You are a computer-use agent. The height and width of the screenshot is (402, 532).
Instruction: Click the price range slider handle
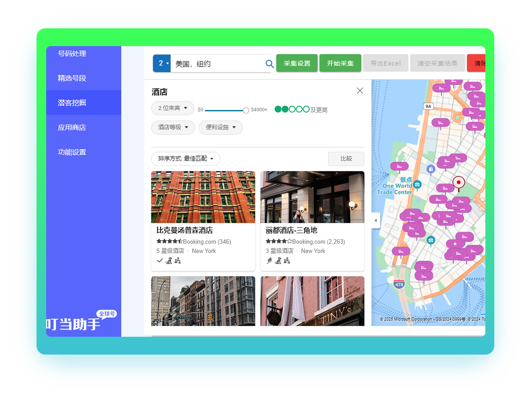246,110
